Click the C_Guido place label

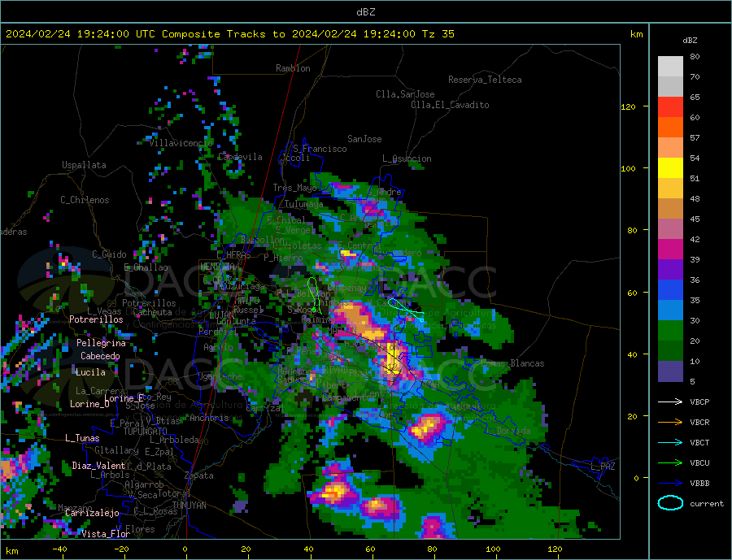click(109, 254)
